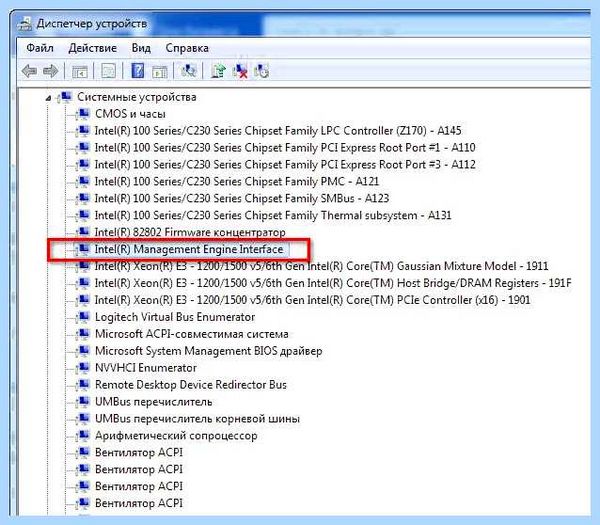
Task: Click the Update driver green arrow icon
Action: (218, 71)
